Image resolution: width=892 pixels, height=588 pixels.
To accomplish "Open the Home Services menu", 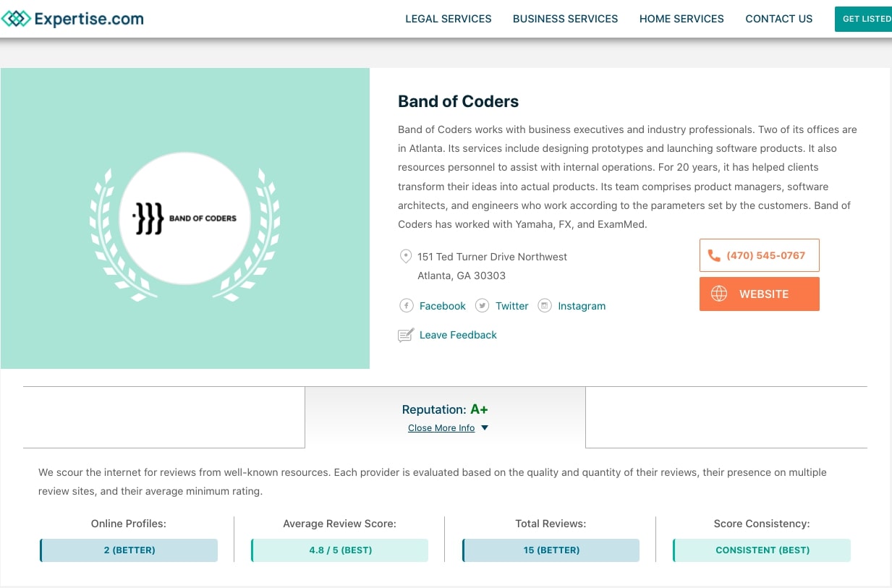I will [681, 19].
